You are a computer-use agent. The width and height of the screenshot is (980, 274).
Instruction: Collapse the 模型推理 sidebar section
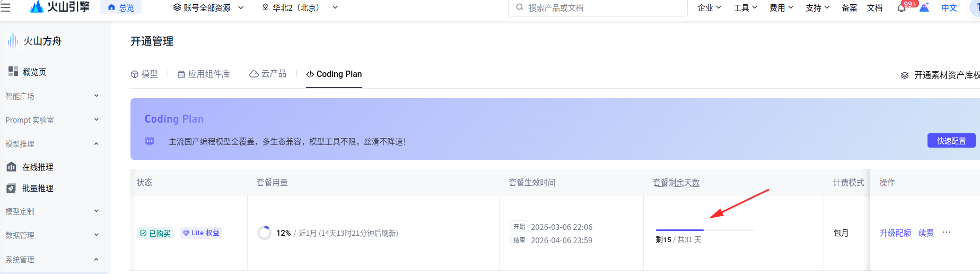(96, 144)
